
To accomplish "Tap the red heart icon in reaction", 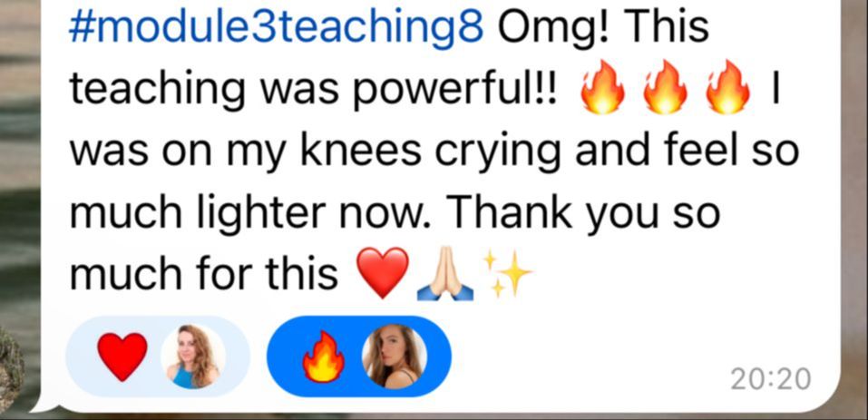I will coord(122,357).
